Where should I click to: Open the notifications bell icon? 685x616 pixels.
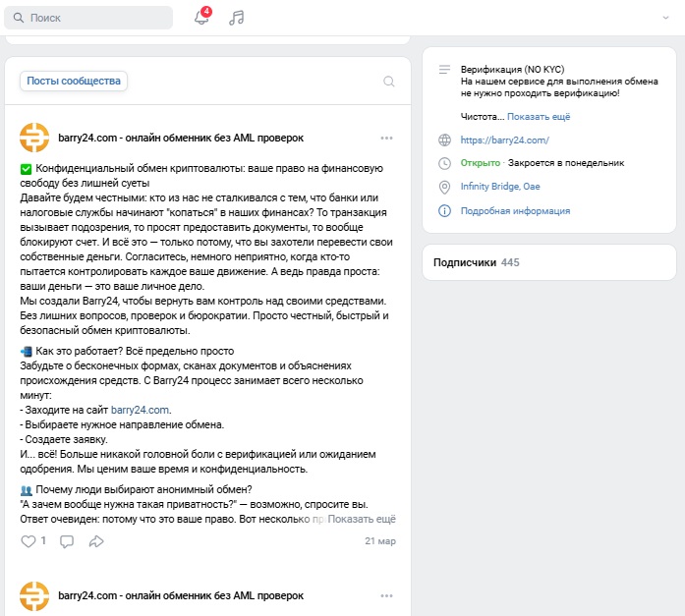201,18
